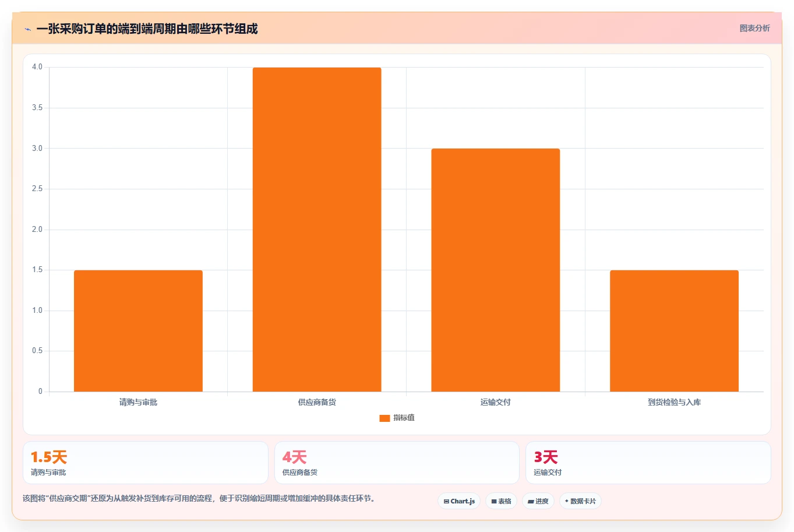Click the 数据卡片 tag chip
Image resolution: width=794 pixels, height=532 pixels.
(x=580, y=501)
